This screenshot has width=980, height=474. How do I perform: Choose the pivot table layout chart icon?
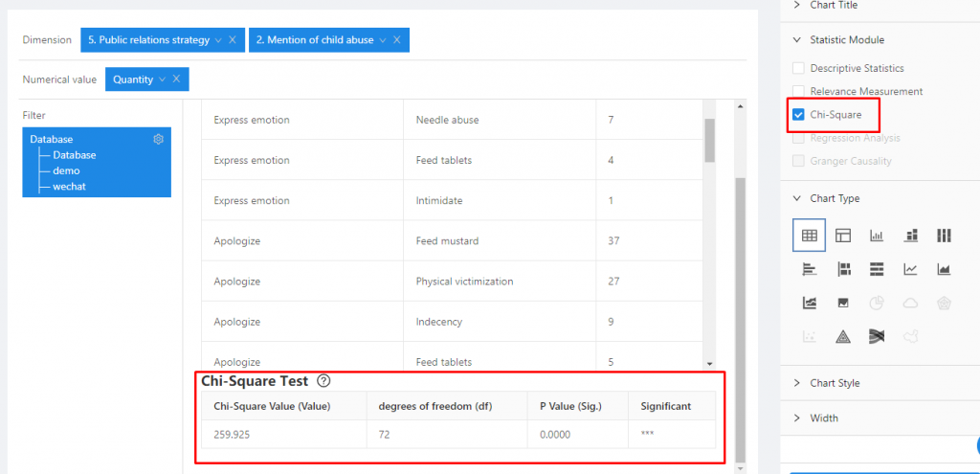click(x=843, y=236)
